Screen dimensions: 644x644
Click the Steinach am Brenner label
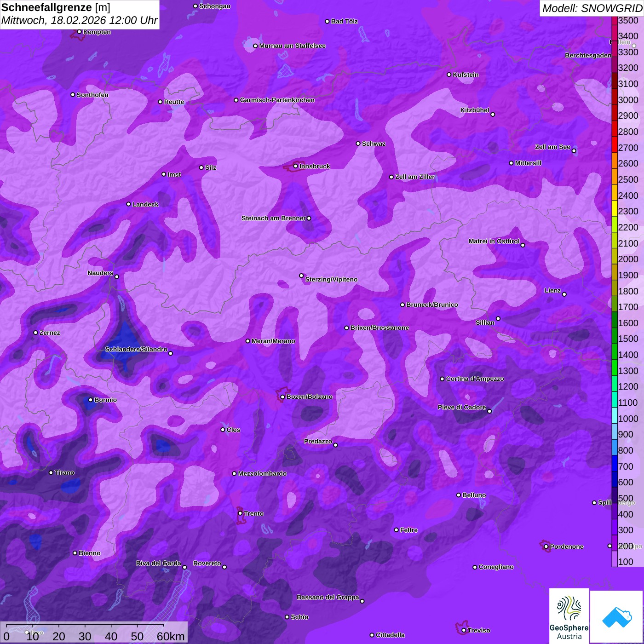coord(274,218)
